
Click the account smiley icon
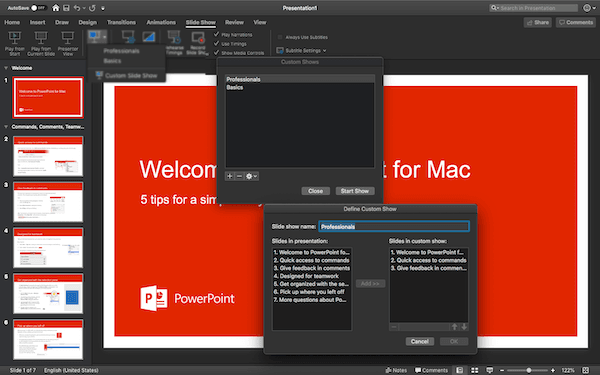(x=587, y=8)
